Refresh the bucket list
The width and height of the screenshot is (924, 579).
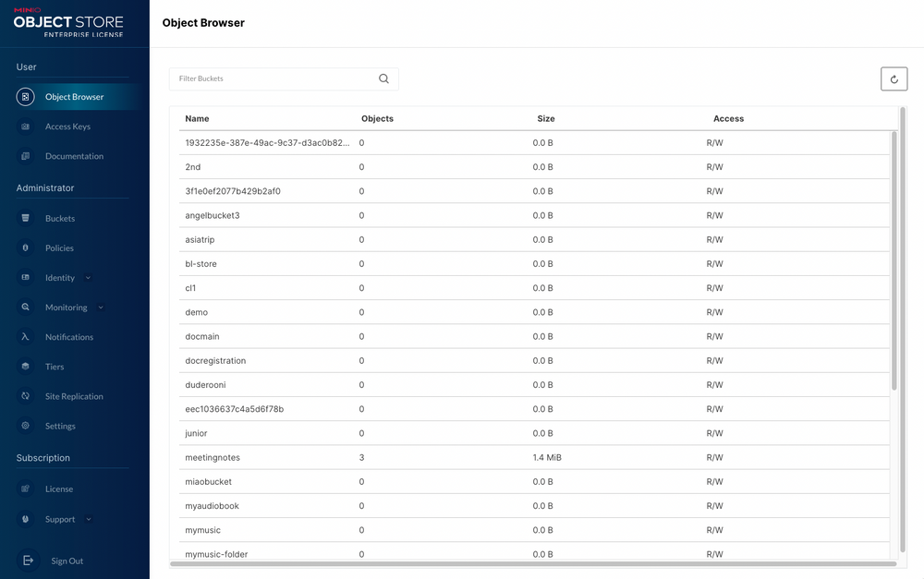pos(894,79)
